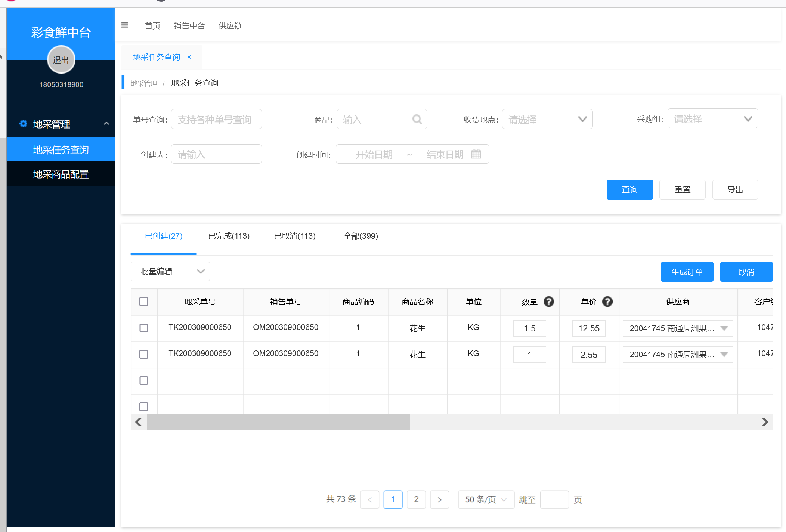Screen dimensions: 786x532
Task: Click the 跳至 page number input
Action: click(x=554, y=499)
